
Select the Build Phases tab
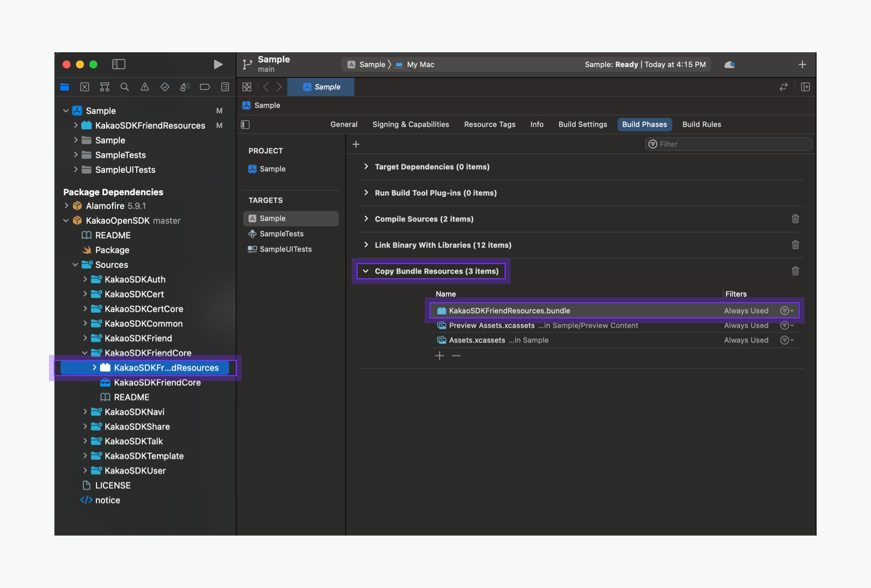coord(645,125)
